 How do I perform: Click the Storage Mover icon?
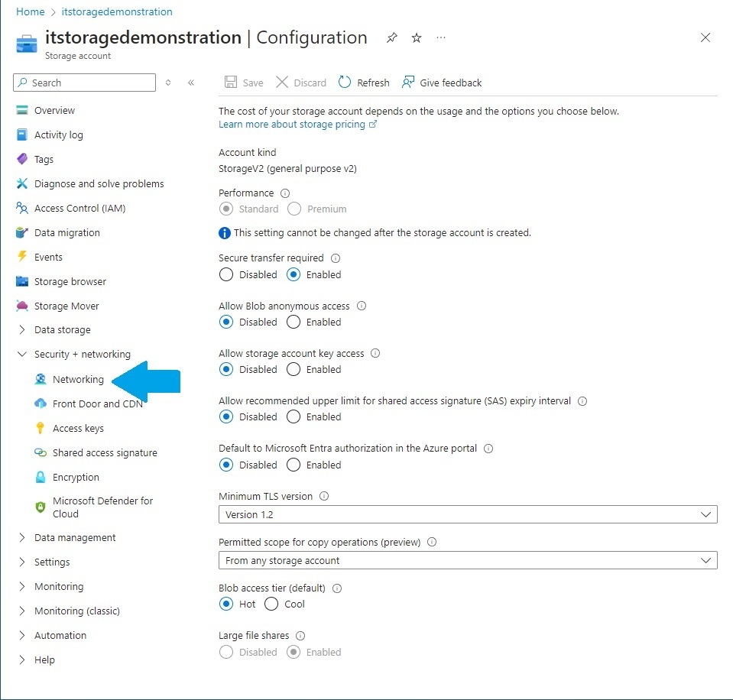pos(22,306)
